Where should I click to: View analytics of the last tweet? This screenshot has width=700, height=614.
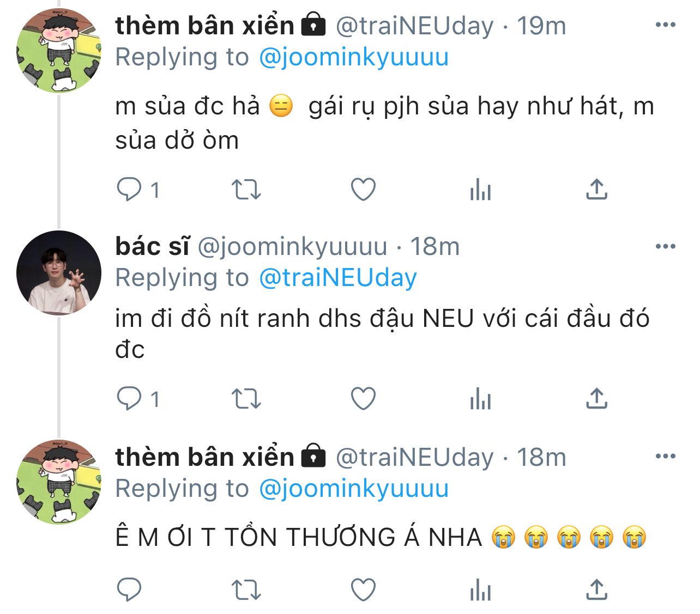[480, 590]
